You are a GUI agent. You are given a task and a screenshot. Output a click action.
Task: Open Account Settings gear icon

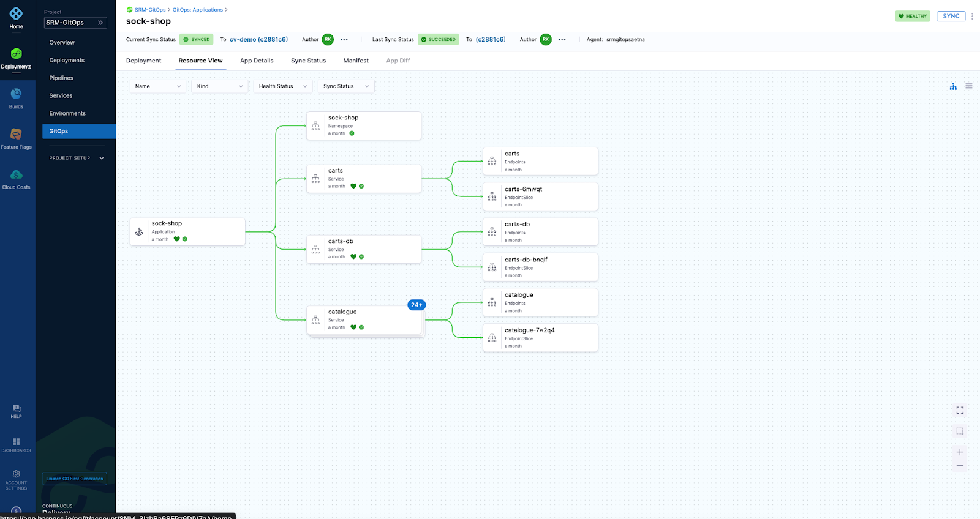(17, 474)
